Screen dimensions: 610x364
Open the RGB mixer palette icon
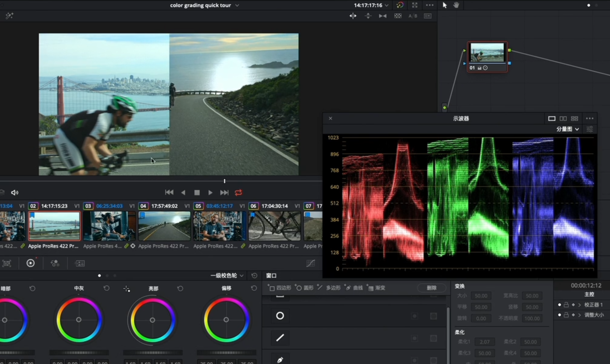pyautogui.click(x=55, y=263)
